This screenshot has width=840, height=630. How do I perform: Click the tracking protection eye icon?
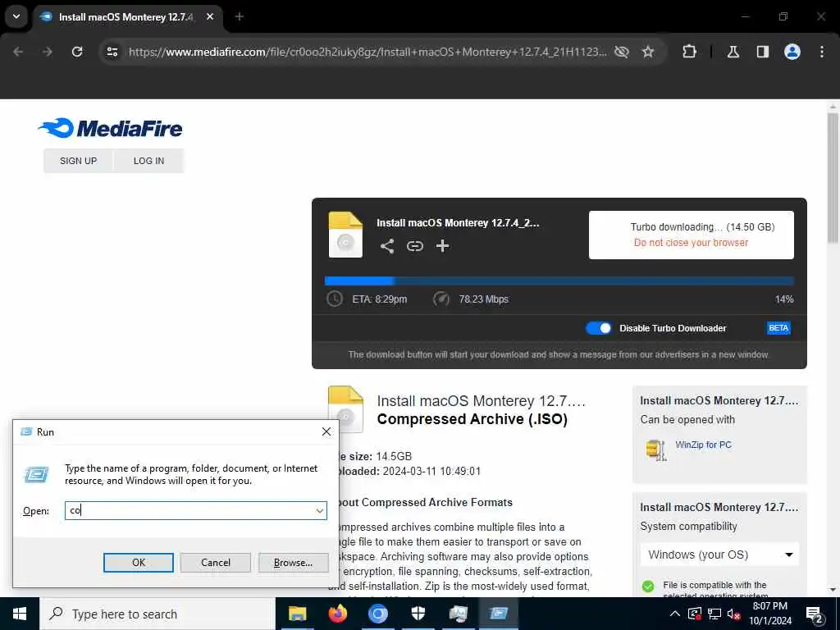pos(622,52)
